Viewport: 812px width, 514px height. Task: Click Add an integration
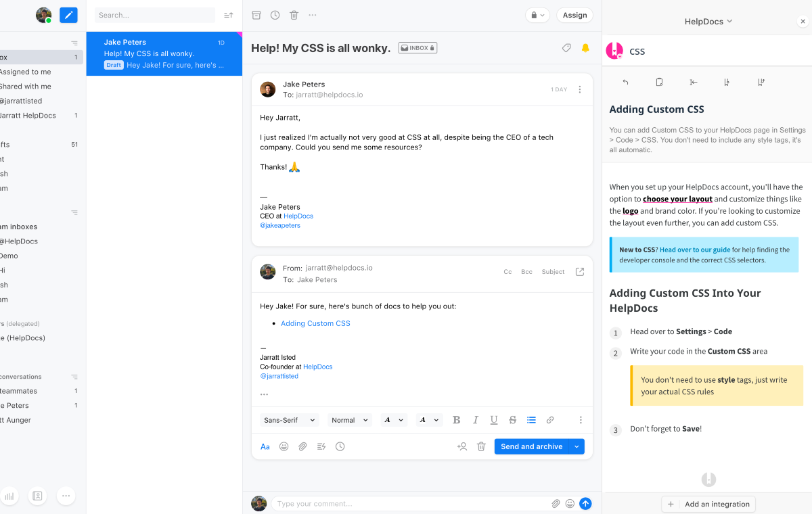pos(708,504)
